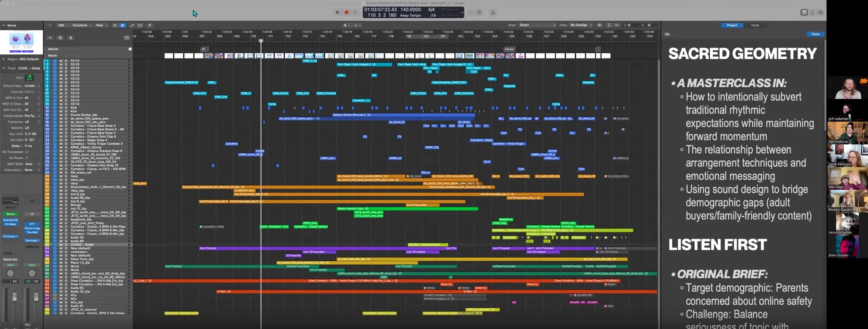The width and height of the screenshot is (868, 329).
Task: Adjust the left channel strip volume fader
Action: 14,297
